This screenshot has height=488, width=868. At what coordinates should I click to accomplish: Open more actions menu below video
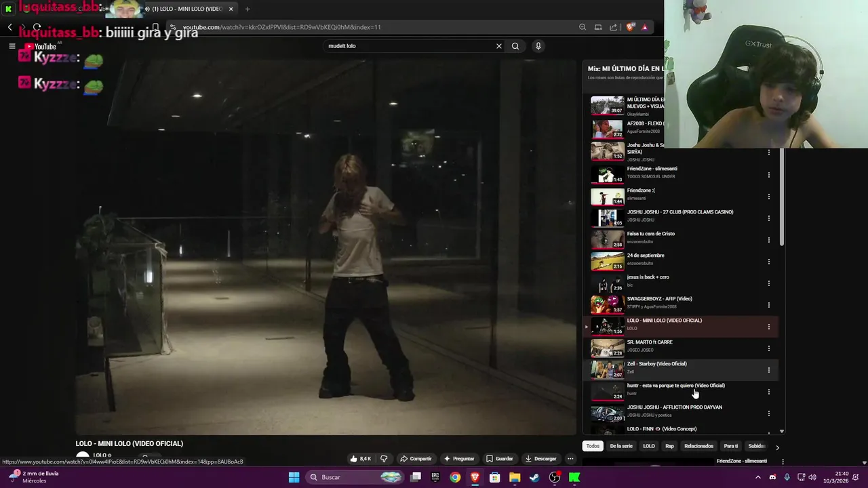[x=570, y=459]
